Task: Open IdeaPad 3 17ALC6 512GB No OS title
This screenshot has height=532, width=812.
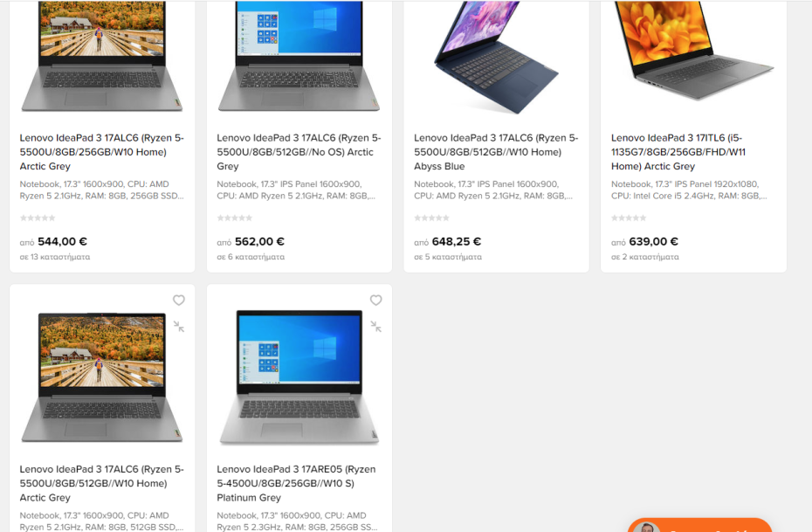Action: 299,152
